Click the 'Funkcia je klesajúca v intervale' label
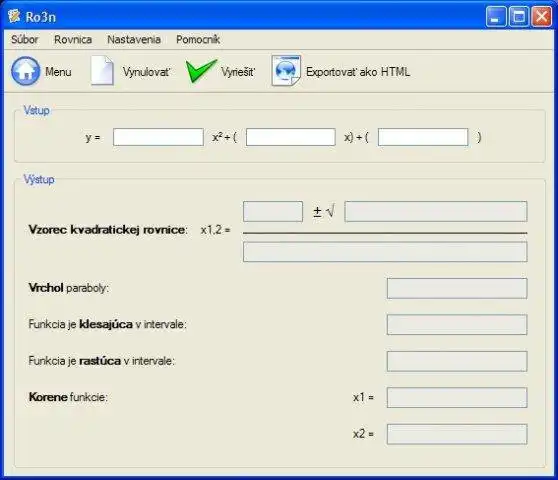This screenshot has height=480, width=558. click(107, 324)
